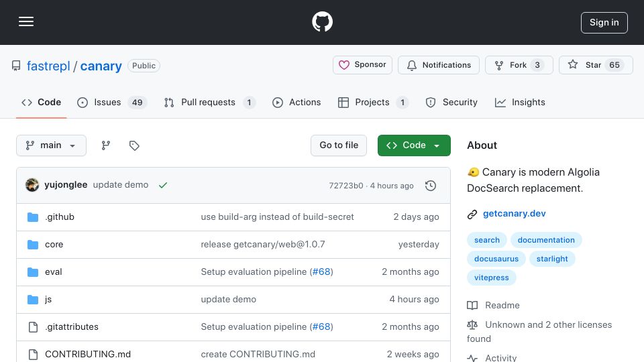This screenshot has width=644, height=362.
Task: View commit history clock icon
Action: click(431, 186)
